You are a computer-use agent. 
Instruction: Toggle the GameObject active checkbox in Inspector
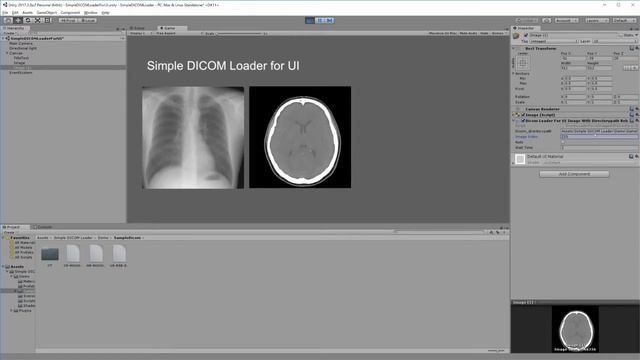pos(526,36)
